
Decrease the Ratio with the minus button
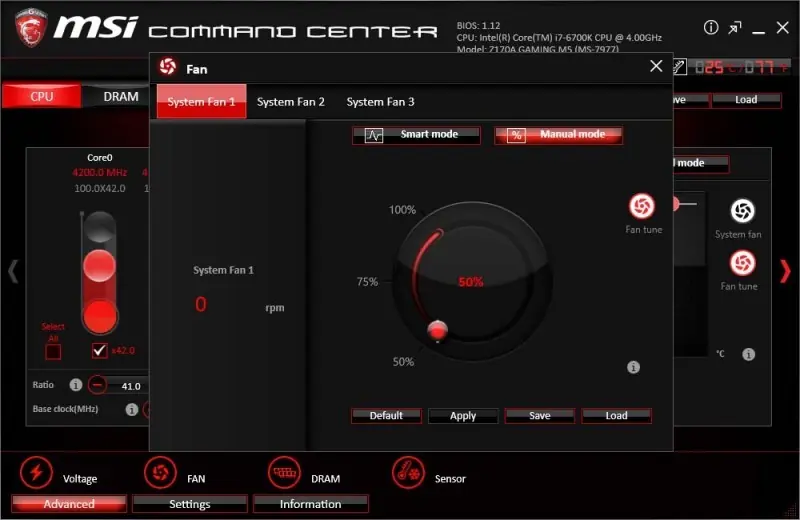point(97,385)
